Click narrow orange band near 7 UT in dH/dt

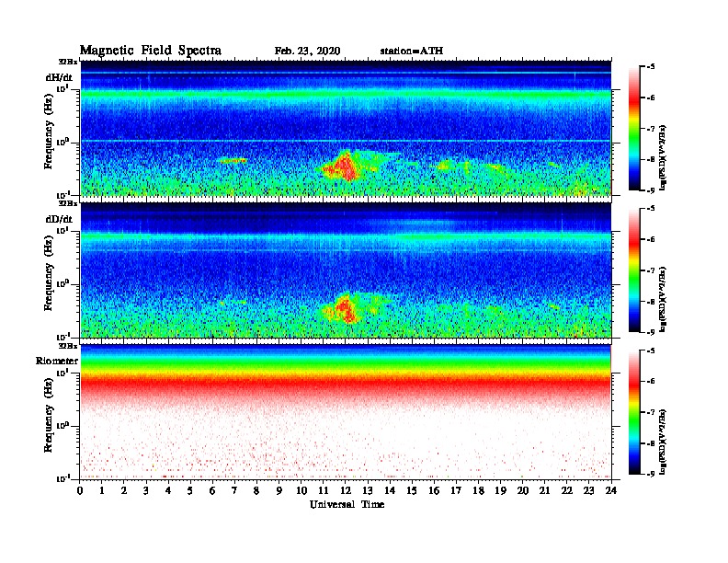233,161
